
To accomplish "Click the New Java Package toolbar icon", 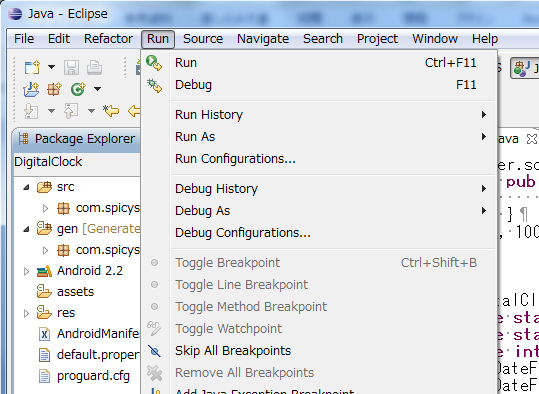I will point(54,89).
